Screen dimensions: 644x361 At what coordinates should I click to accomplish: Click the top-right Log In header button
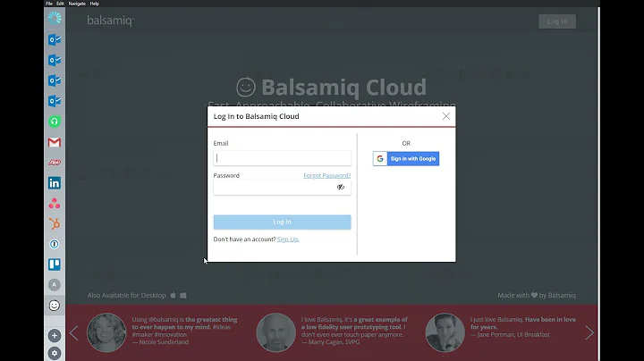click(557, 21)
